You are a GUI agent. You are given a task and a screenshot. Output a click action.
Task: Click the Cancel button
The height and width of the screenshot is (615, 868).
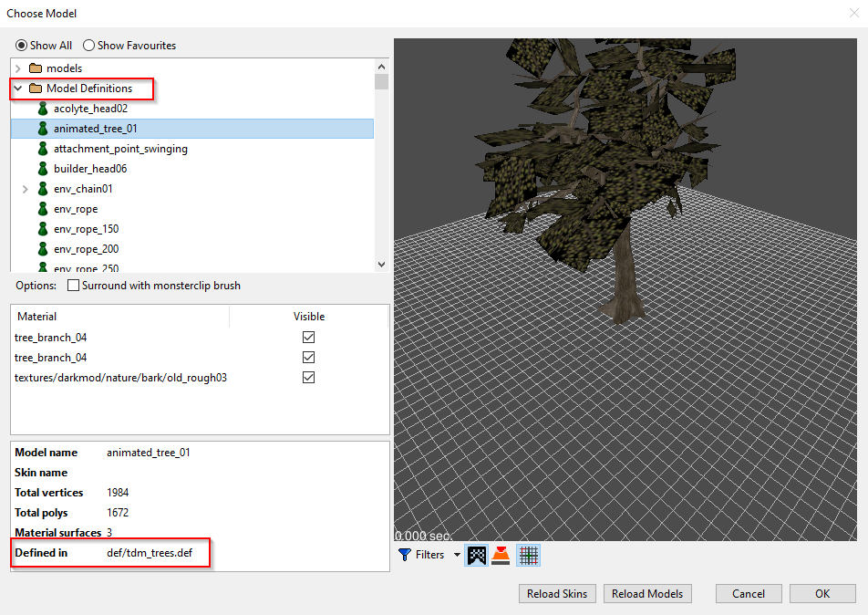[749, 593]
